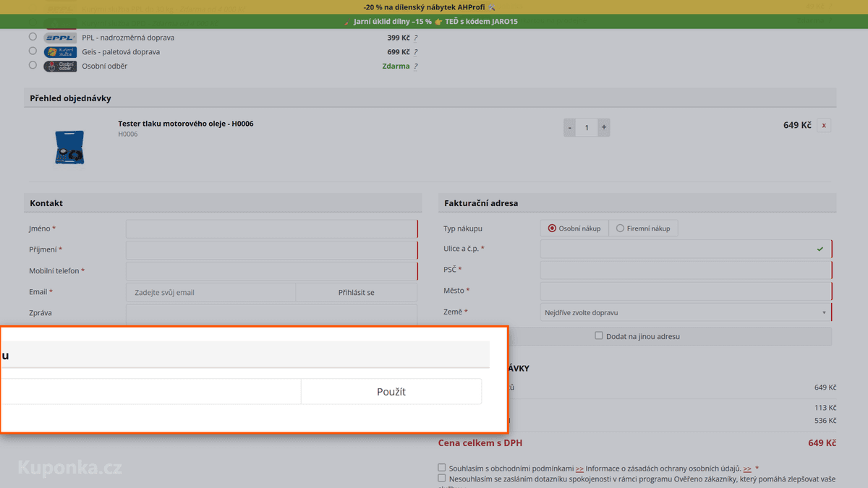The image size is (868, 488).
Task: Open help question mark for PPL price
Action: coord(415,38)
